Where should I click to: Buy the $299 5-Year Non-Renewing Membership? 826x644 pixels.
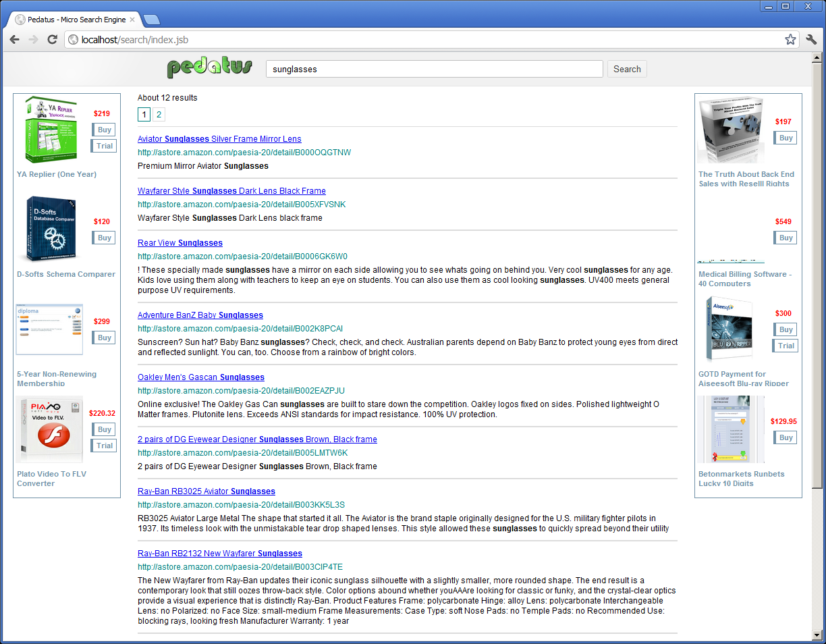(x=104, y=338)
